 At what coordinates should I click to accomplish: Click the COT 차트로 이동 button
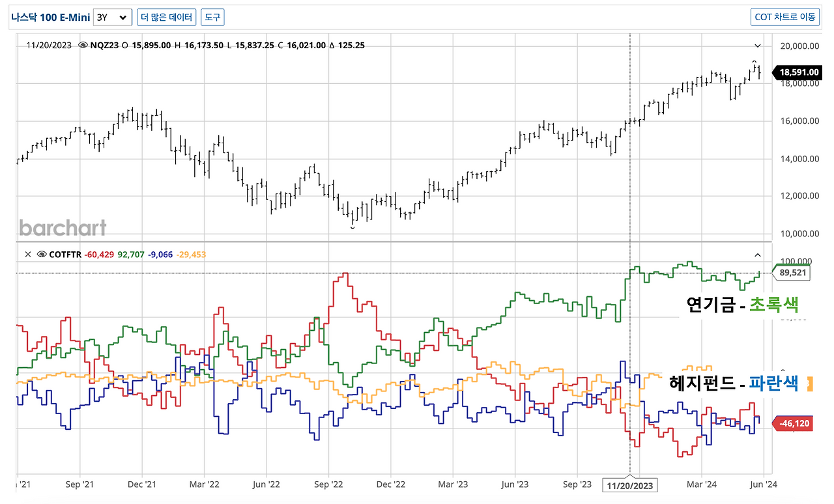785,18
